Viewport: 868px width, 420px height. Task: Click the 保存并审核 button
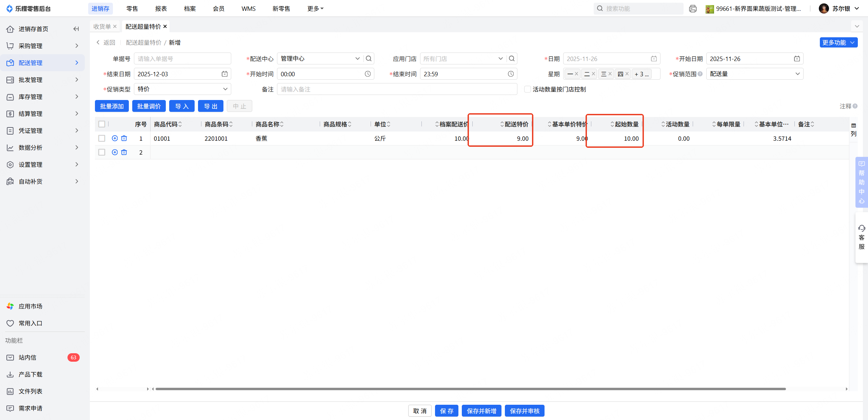coord(524,411)
